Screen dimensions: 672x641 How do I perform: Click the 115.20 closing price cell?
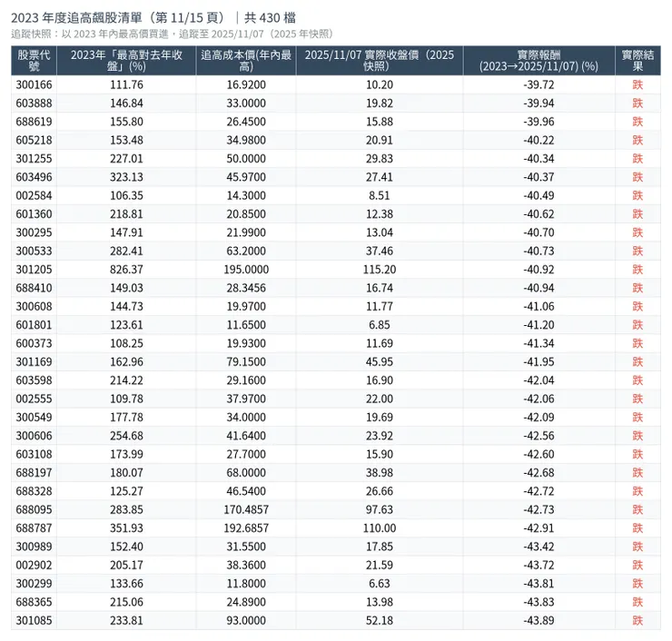[x=380, y=270]
